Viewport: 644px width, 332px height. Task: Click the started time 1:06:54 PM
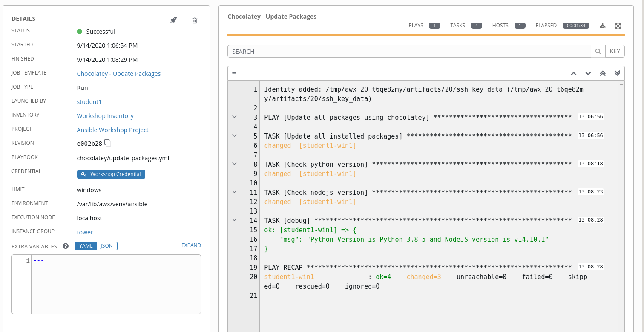point(107,46)
